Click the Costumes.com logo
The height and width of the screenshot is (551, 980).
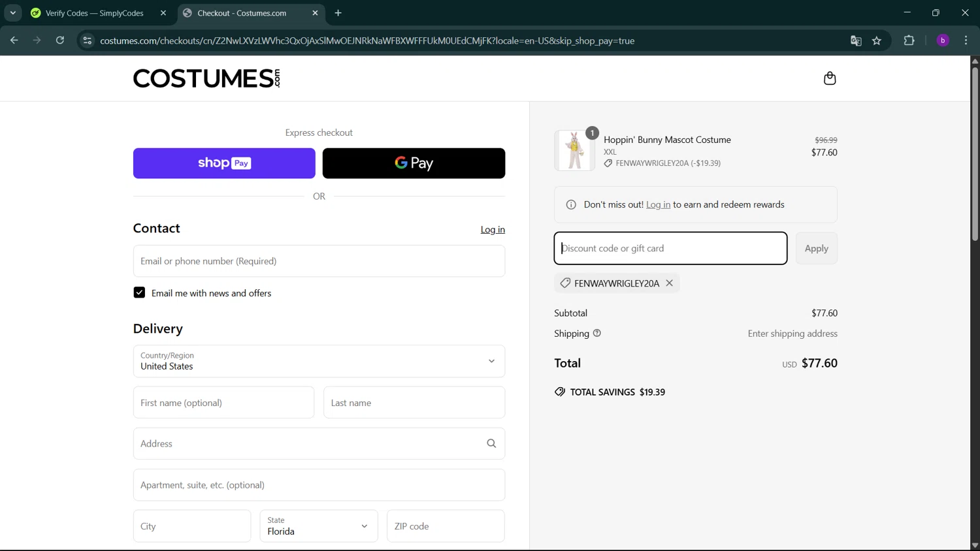tap(206, 78)
